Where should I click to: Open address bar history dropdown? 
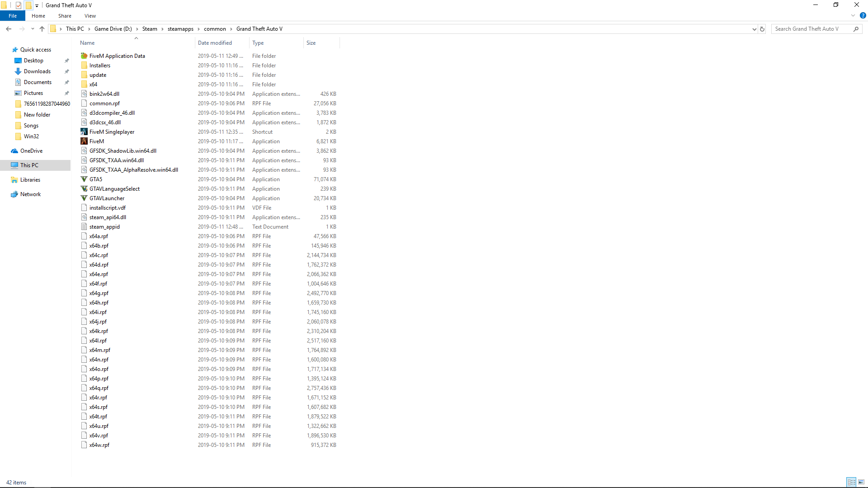[x=754, y=29]
